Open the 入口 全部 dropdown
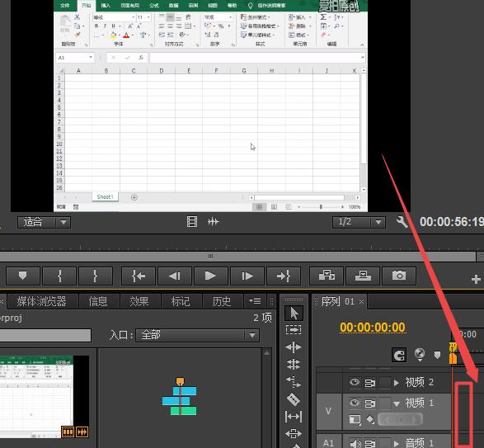Screen dimensions: 484x448 click(x=197, y=335)
